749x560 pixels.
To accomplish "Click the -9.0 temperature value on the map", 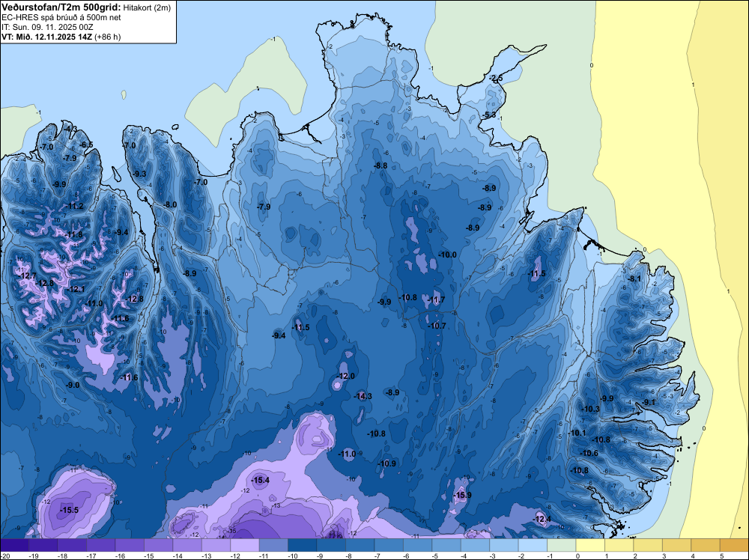I will [73, 385].
